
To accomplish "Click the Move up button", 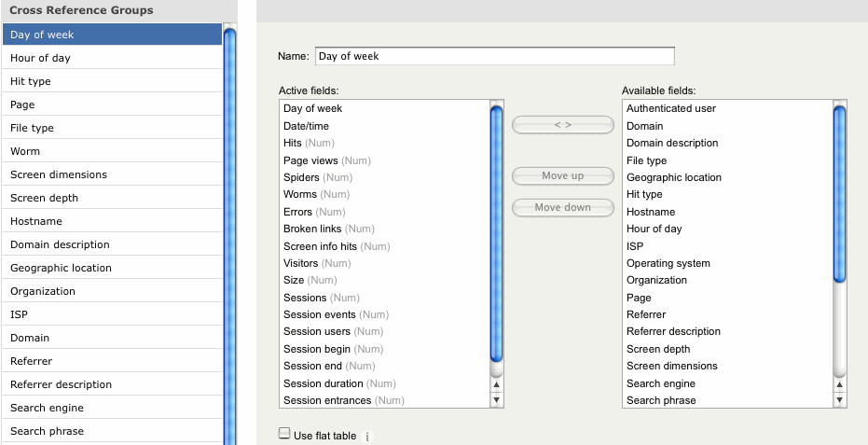I will (562, 175).
